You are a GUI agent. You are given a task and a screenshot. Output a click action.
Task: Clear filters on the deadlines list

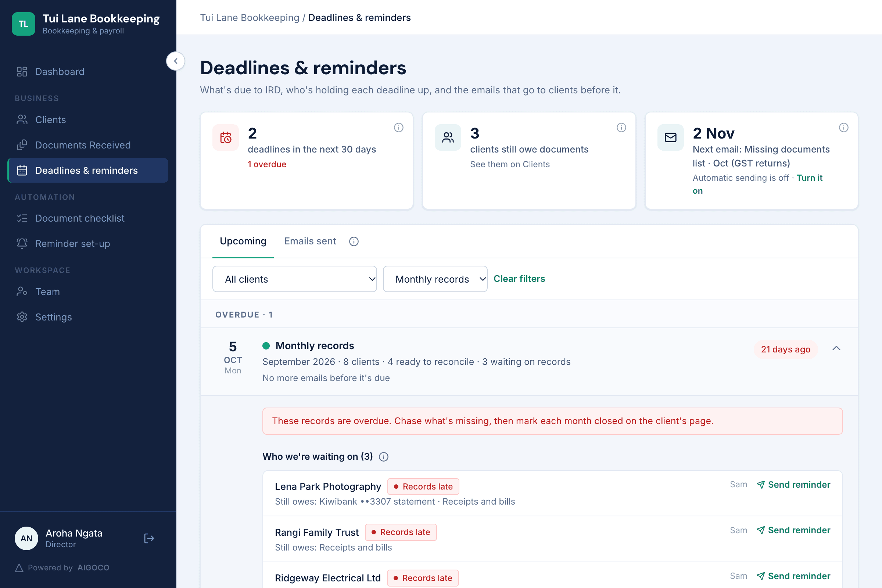pos(519,279)
